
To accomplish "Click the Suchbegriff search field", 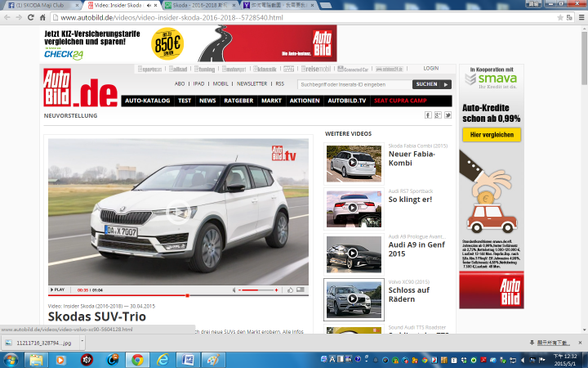I will [354, 84].
